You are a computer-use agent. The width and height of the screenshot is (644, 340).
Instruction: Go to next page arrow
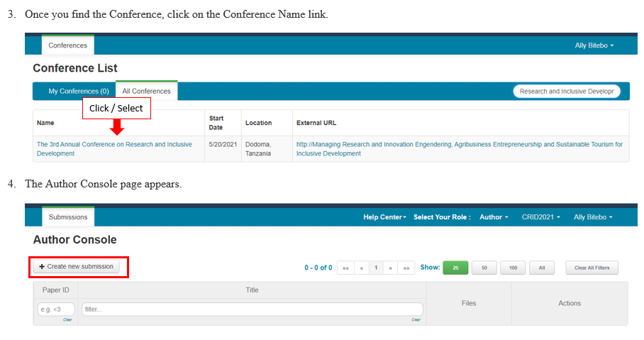391,268
